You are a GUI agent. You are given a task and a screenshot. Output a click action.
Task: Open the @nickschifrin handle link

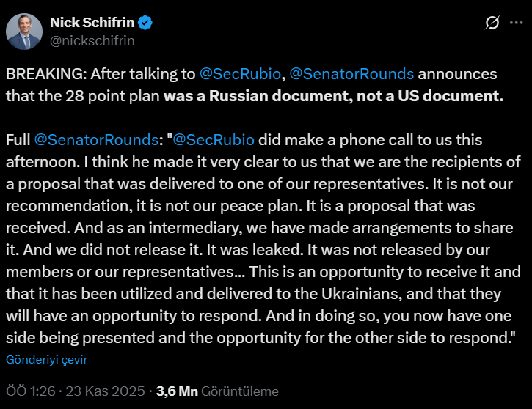click(x=92, y=41)
